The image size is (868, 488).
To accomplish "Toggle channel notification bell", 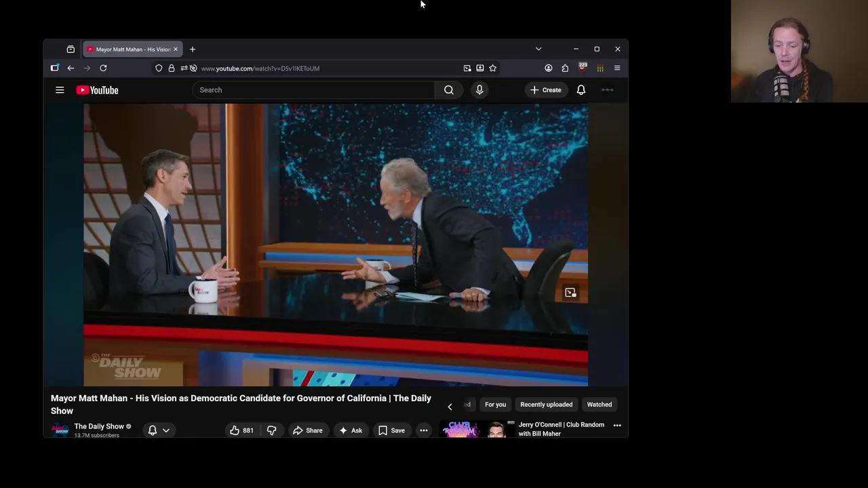I will pos(153,430).
